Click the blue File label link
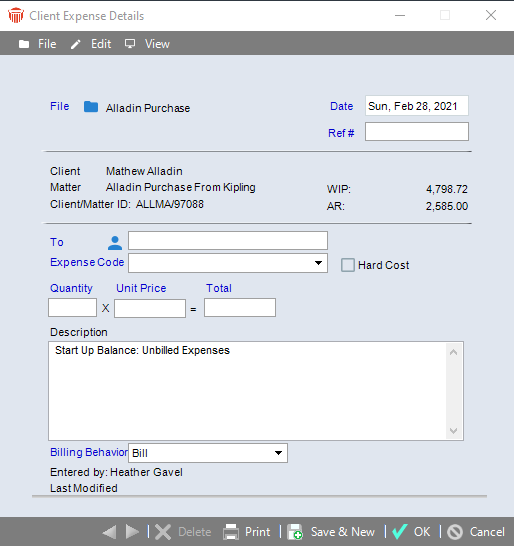514x546 pixels. pyautogui.click(x=60, y=106)
